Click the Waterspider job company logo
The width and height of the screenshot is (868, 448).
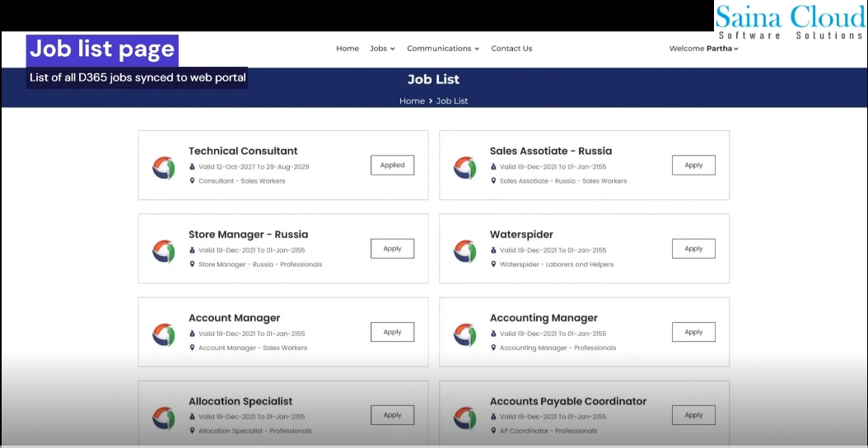click(464, 251)
